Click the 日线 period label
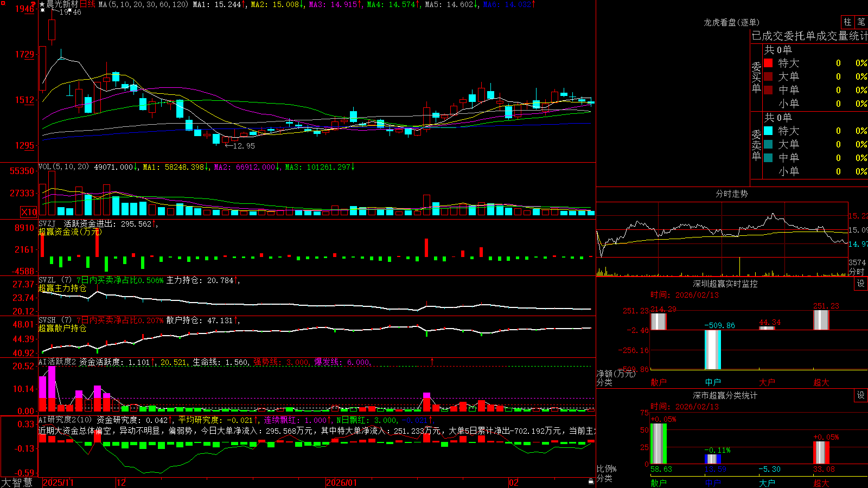 [87, 4]
